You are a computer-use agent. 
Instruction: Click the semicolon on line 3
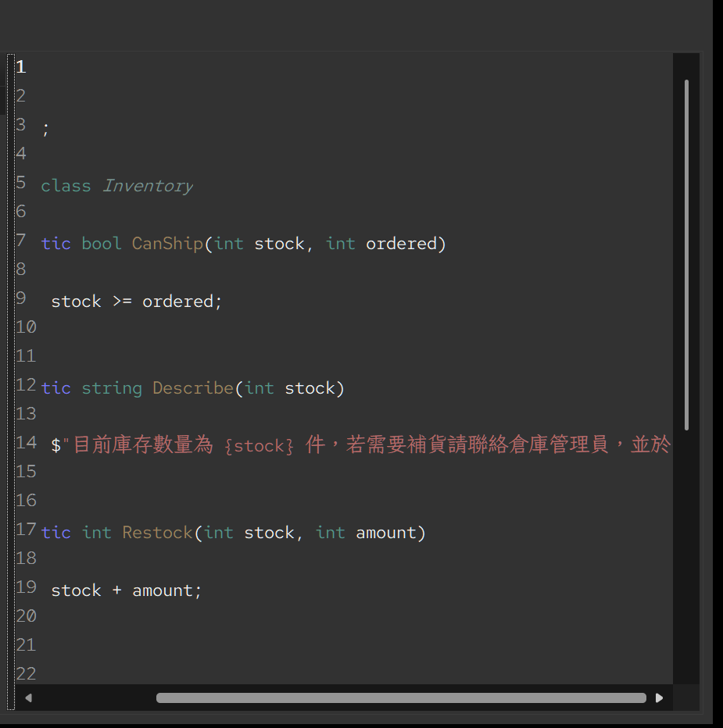pos(45,129)
